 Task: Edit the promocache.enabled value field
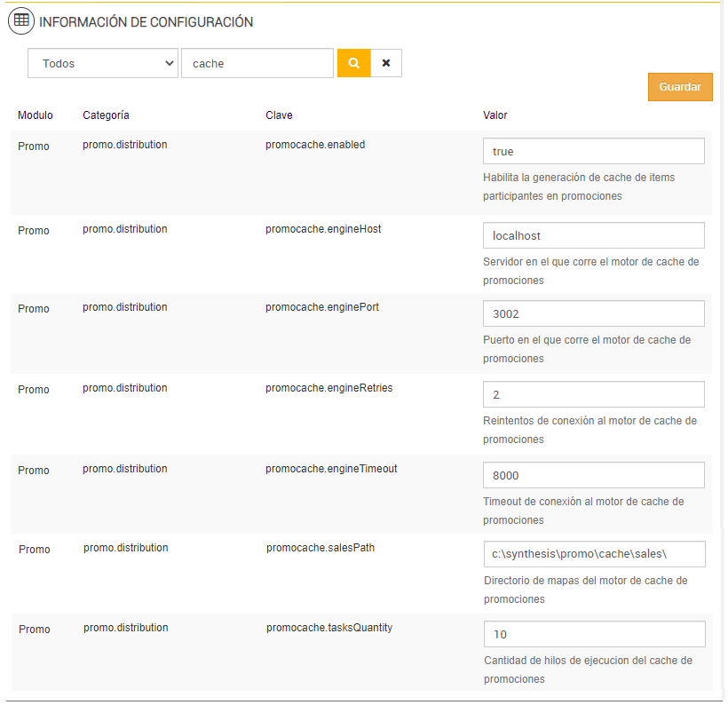593,151
